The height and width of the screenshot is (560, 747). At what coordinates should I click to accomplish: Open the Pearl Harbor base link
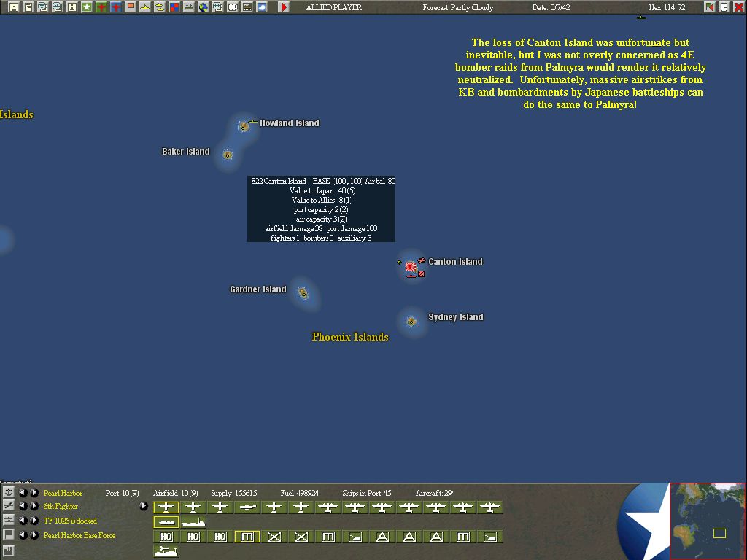(63, 493)
